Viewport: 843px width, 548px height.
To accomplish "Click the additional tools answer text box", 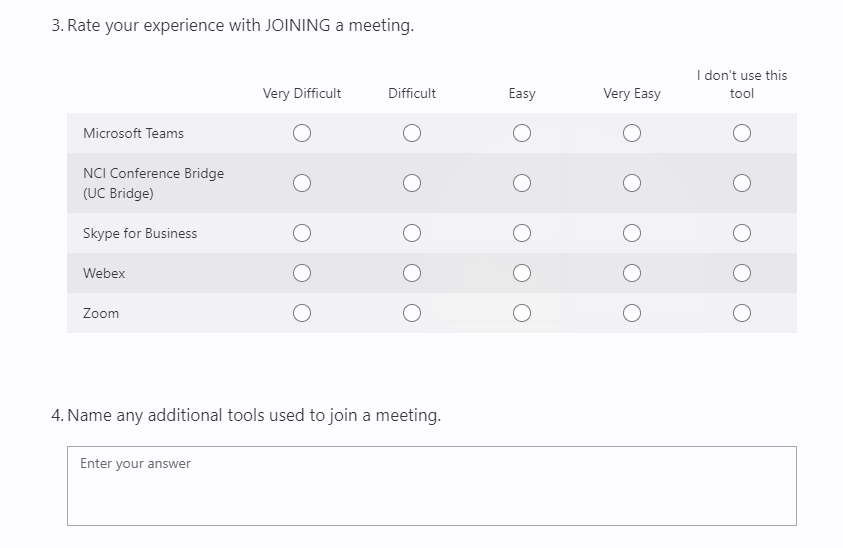I will (432, 486).
